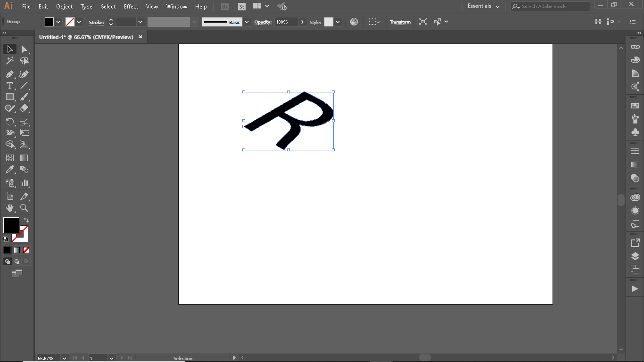Select the Free Transform tool
The height and width of the screenshot is (362, 644).
(24, 132)
